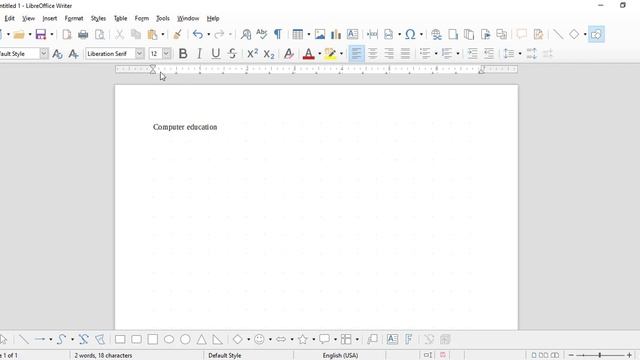The image size is (640, 360).
Task: Open the font name dropdown
Action: click(140, 53)
